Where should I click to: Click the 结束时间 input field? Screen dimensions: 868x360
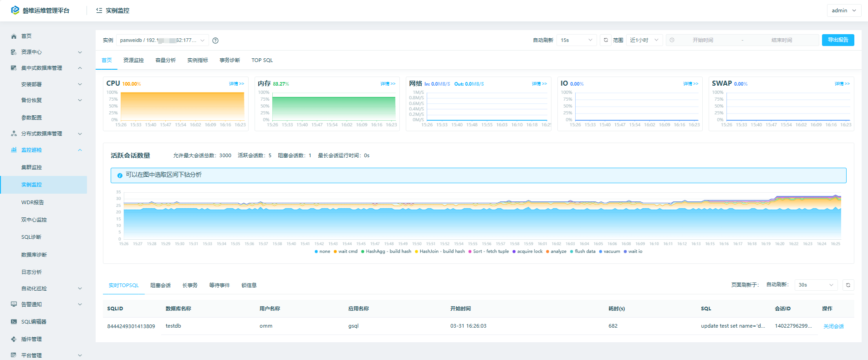tap(781, 40)
